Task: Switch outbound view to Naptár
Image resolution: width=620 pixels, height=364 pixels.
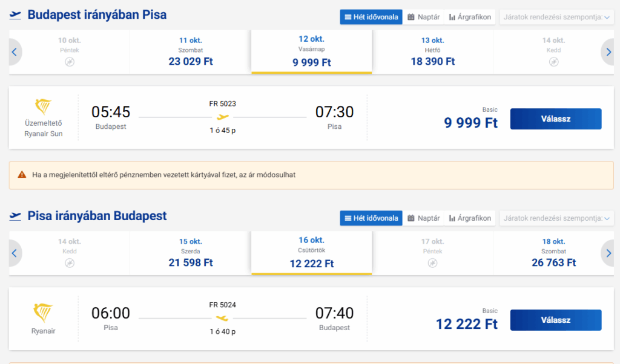Action: [423, 17]
